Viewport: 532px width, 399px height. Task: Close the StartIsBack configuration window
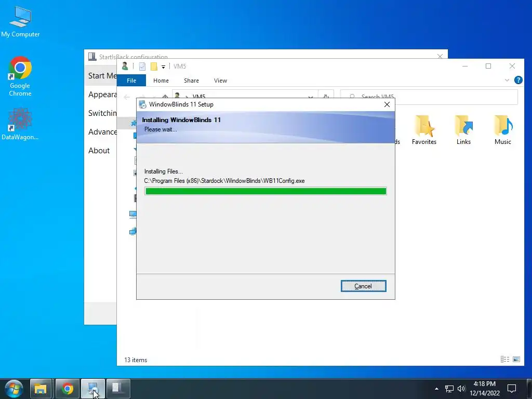coord(440,56)
